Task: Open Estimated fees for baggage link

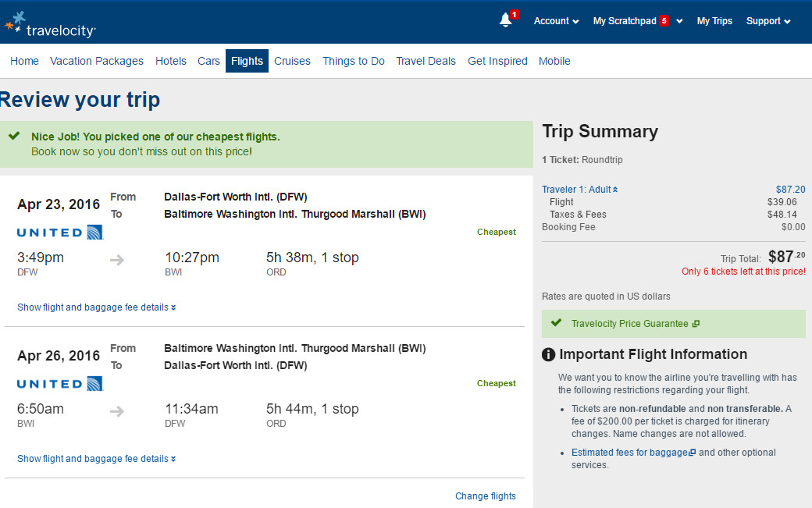Action: [633, 453]
